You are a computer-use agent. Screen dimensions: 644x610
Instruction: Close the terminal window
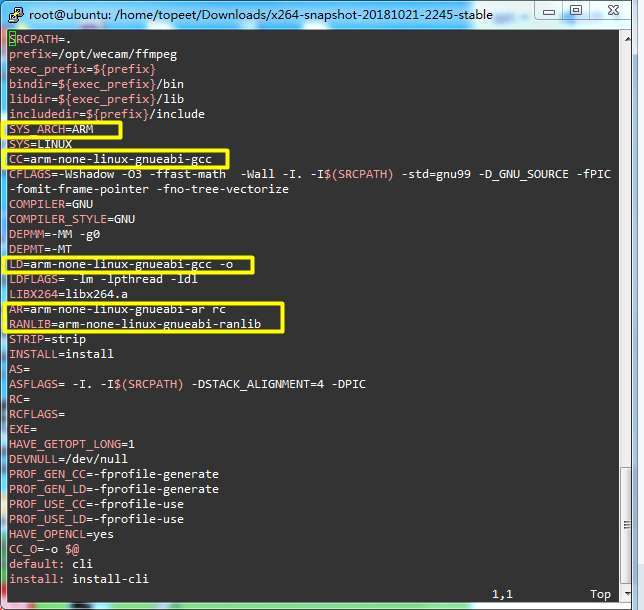pyautogui.click(x=613, y=10)
